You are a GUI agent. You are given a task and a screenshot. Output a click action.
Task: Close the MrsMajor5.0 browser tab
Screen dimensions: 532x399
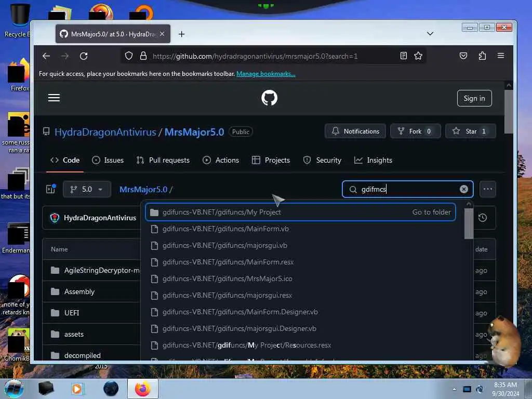[x=162, y=34]
